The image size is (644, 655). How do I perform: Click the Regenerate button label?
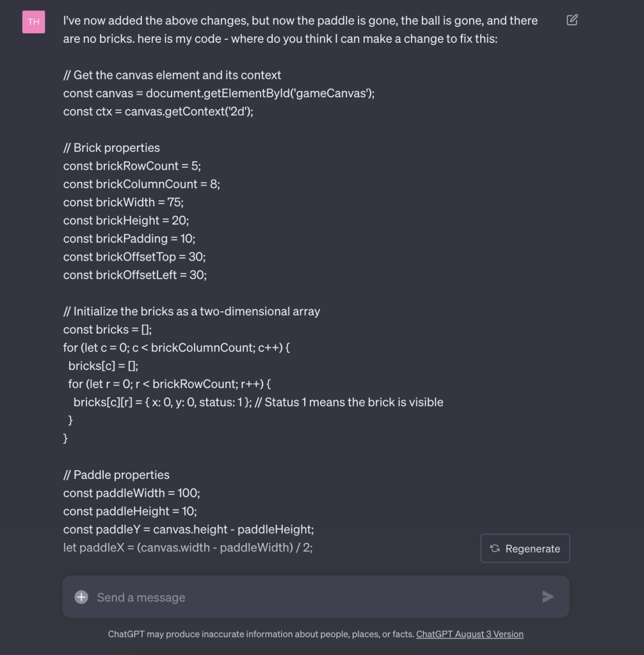(533, 549)
